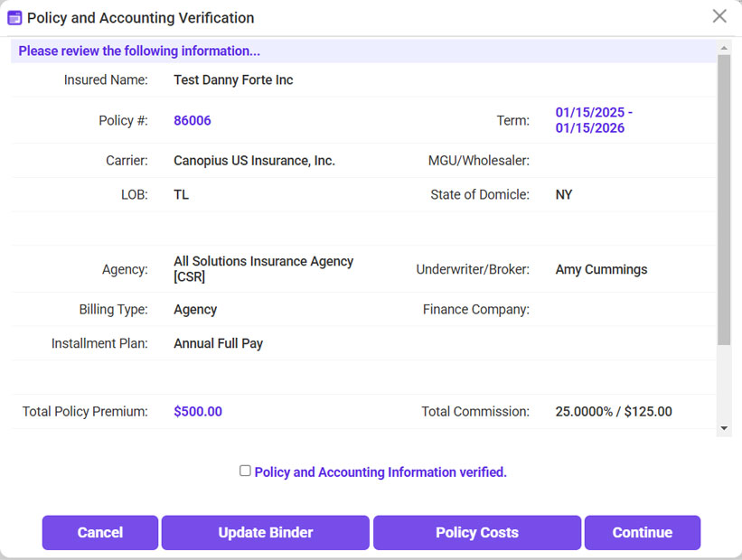Check the Policy and Accounting Information verified checkbox
The height and width of the screenshot is (560, 742).
(245, 471)
